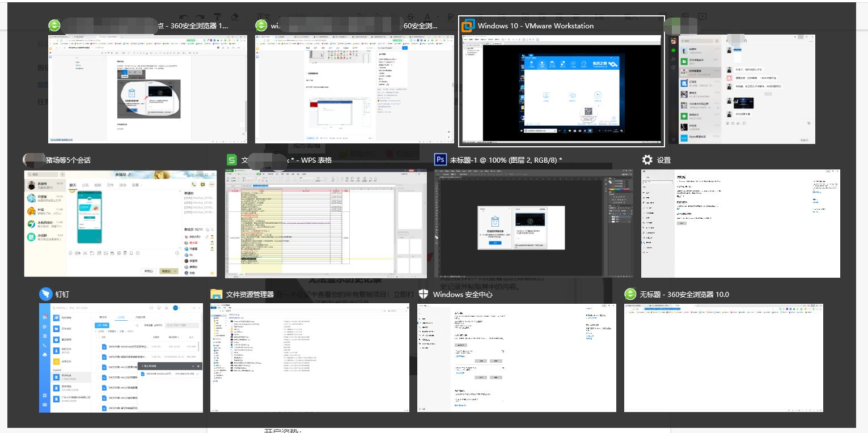Open the 猪场等5个会话 chat window thumbnail

tap(121, 223)
